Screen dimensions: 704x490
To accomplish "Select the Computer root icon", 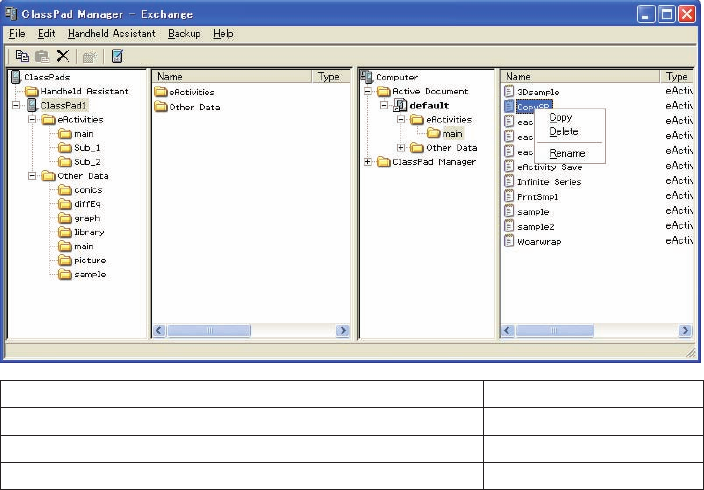I will click(x=367, y=77).
